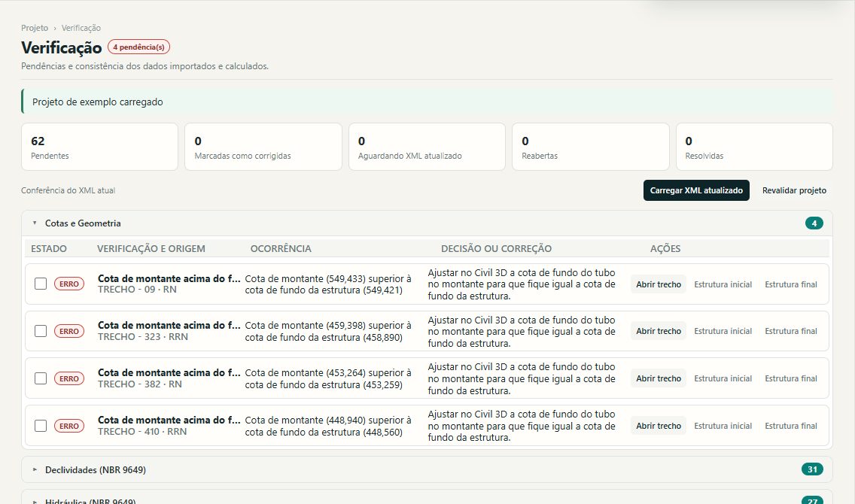Image resolution: width=855 pixels, height=504 pixels.
Task: Check the box for TRECHO - 09 row
Action: [41, 284]
